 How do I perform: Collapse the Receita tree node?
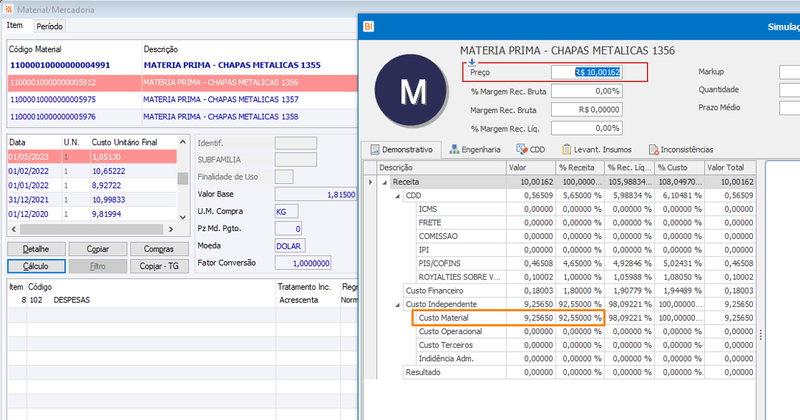[385, 182]
